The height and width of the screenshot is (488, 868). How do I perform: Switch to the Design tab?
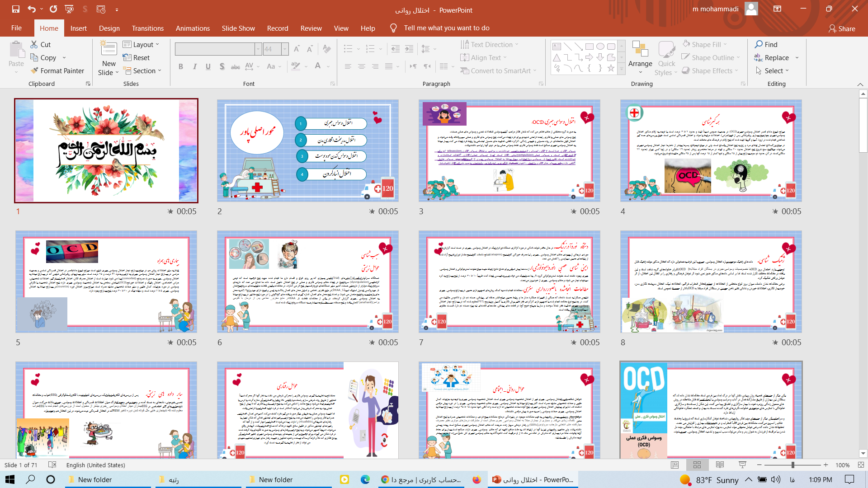(x=109, y=28)
